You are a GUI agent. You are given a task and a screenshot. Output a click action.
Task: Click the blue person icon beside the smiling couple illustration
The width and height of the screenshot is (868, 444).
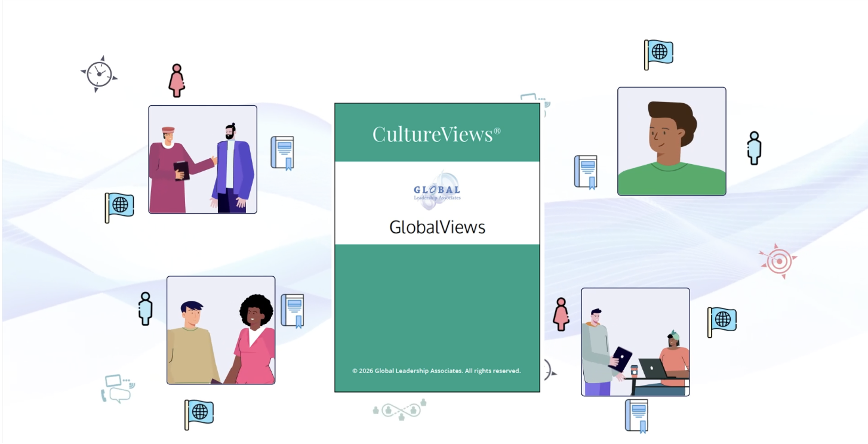(x=146, y=309)
